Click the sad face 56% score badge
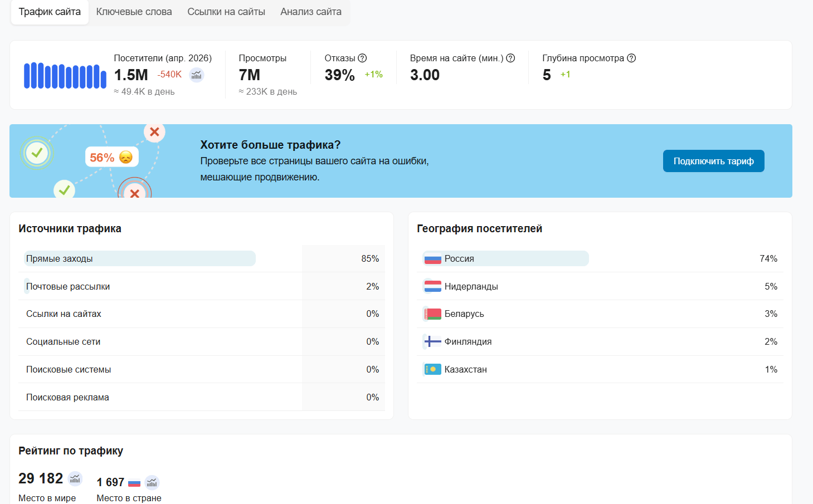The image size is (813, 504). pyautogui.click(x=111, y=158)
